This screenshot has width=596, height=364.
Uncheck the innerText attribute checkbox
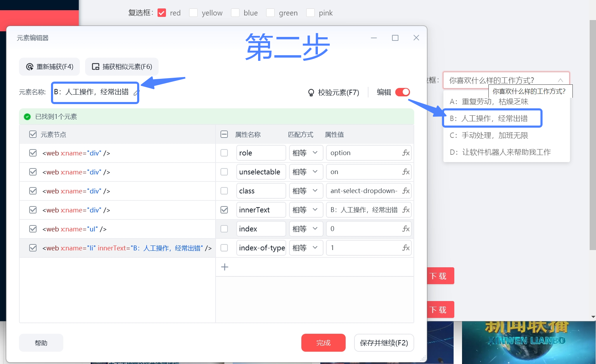click(224, 210)
